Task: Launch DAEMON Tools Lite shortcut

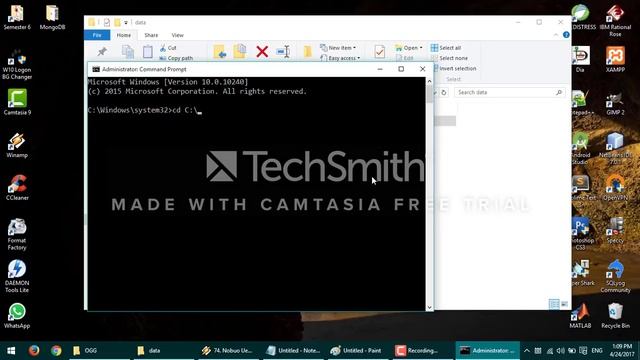Action: pos(17,276)
